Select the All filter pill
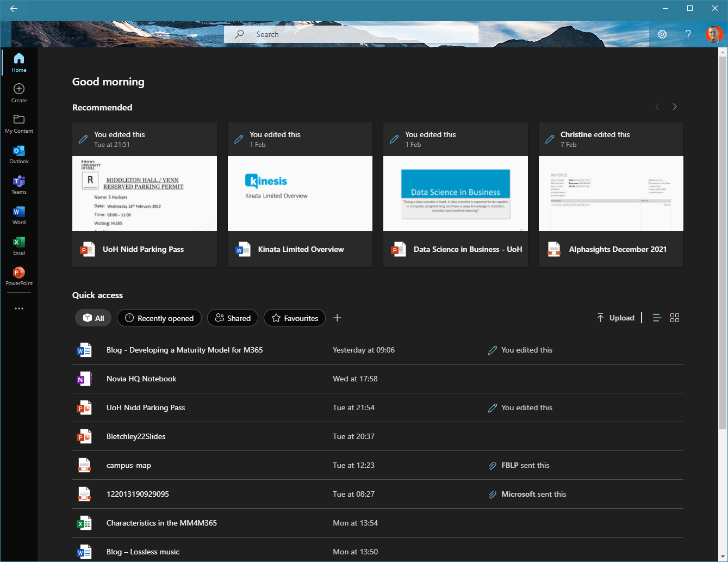 pyautogui.click(x=92, y=318)
